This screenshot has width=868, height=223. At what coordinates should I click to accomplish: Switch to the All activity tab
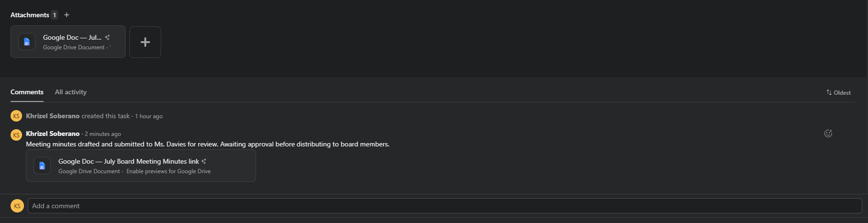coord(70,92)
